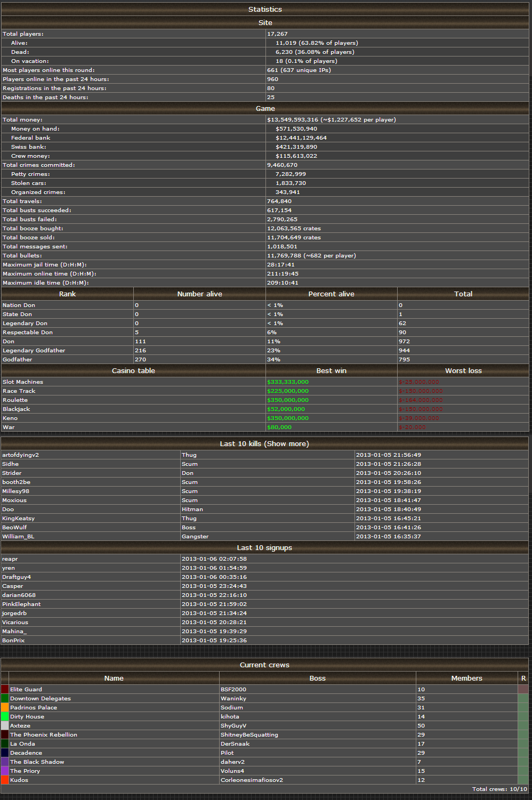The image size is (532, 800).
Task: Open the Decadence crew page
Action: click(x=26, y=753)
